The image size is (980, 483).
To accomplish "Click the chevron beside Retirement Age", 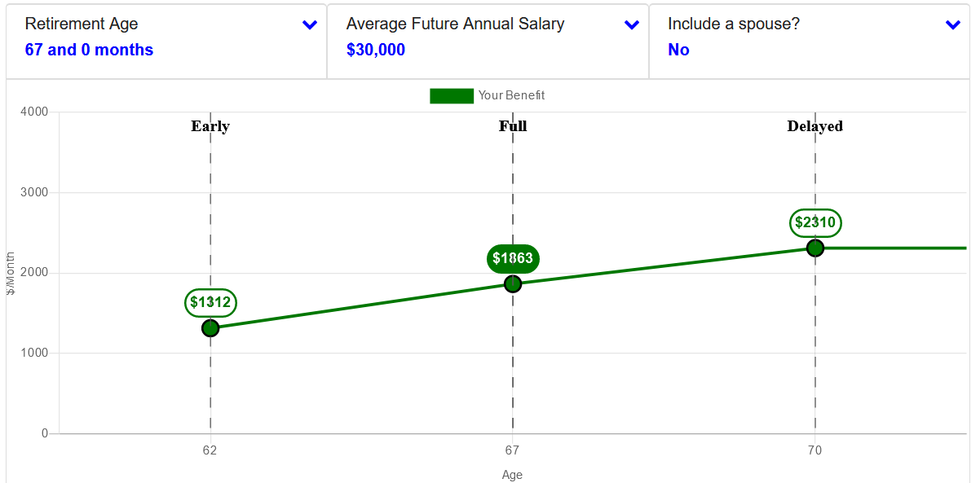I will tap(310, 24).
